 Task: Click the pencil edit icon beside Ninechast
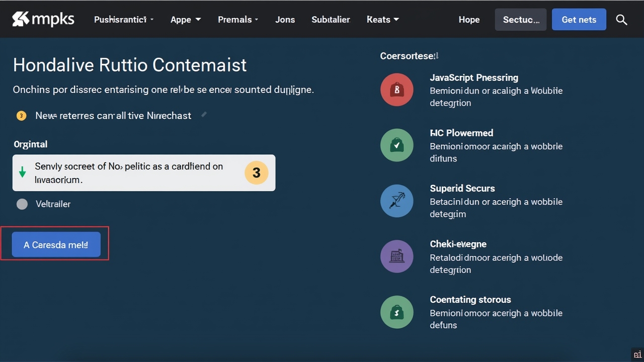click(x=204, y=115)
